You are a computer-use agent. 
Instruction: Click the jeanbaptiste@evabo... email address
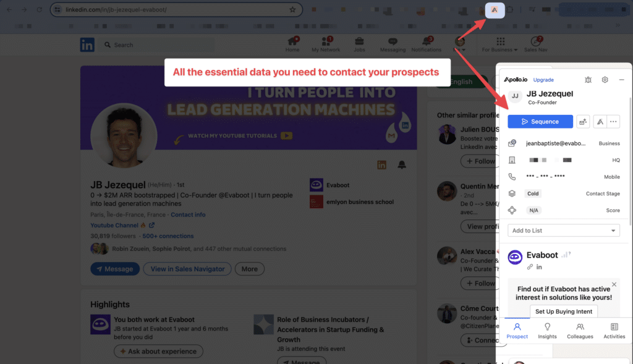point(556,143)
